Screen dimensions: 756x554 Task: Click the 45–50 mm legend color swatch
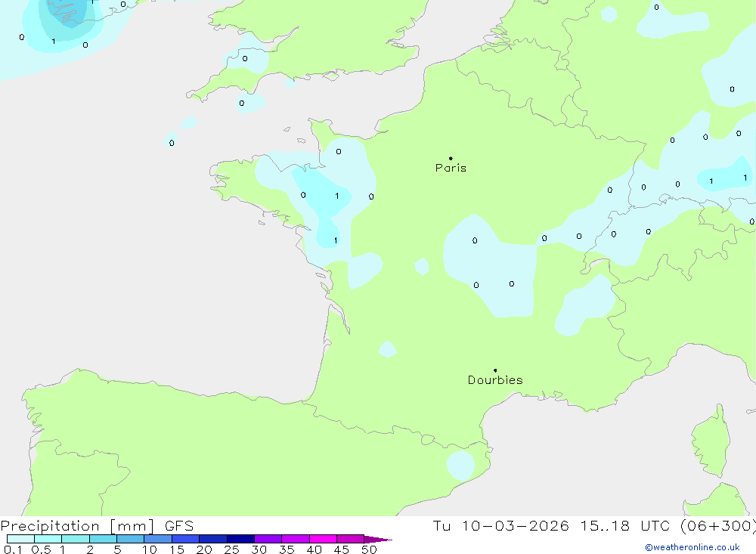[x=351, y=539]
